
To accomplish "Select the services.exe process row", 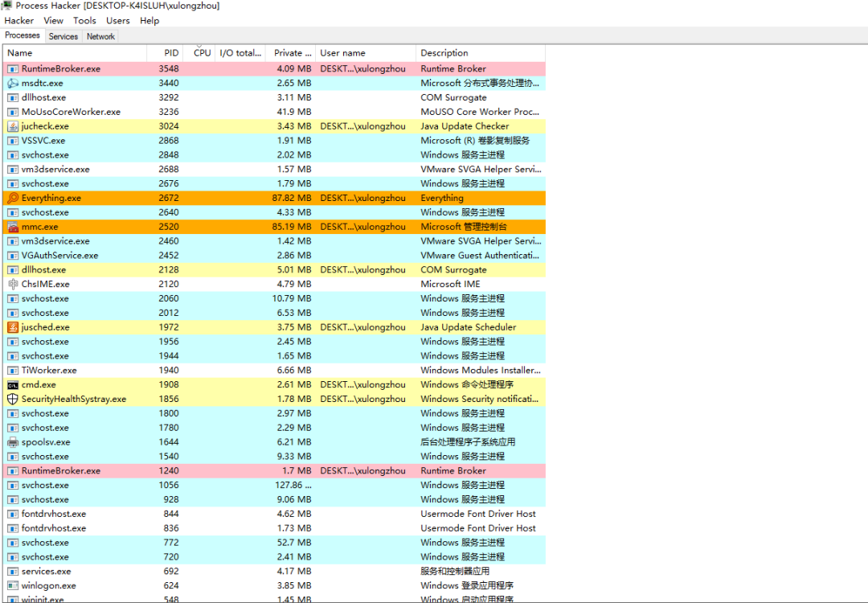I will [274, 572].
